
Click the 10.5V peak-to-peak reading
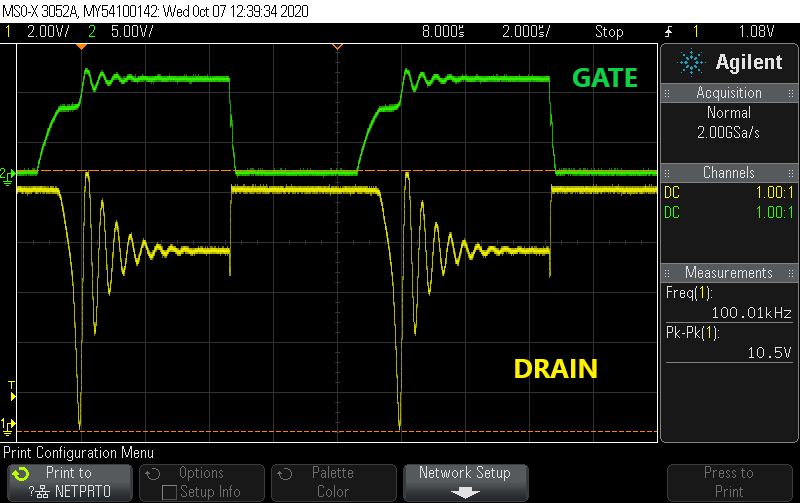(769, 353)
